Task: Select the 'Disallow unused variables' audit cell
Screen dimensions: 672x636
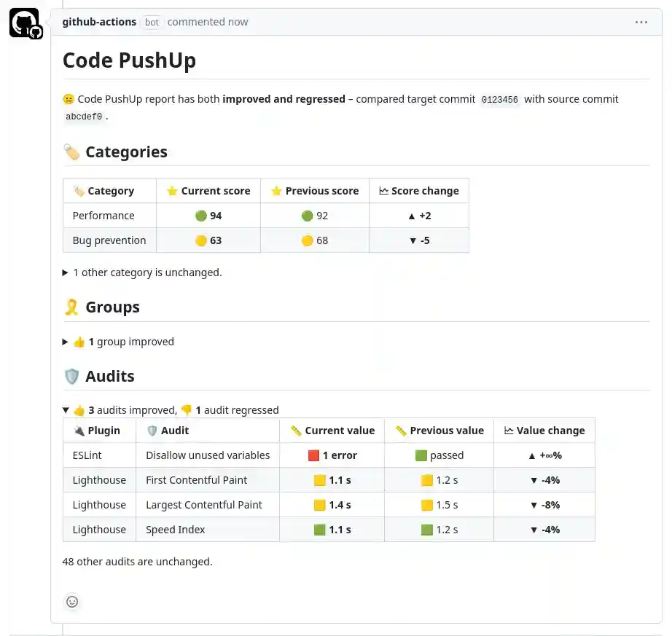Action: point(208,455)
